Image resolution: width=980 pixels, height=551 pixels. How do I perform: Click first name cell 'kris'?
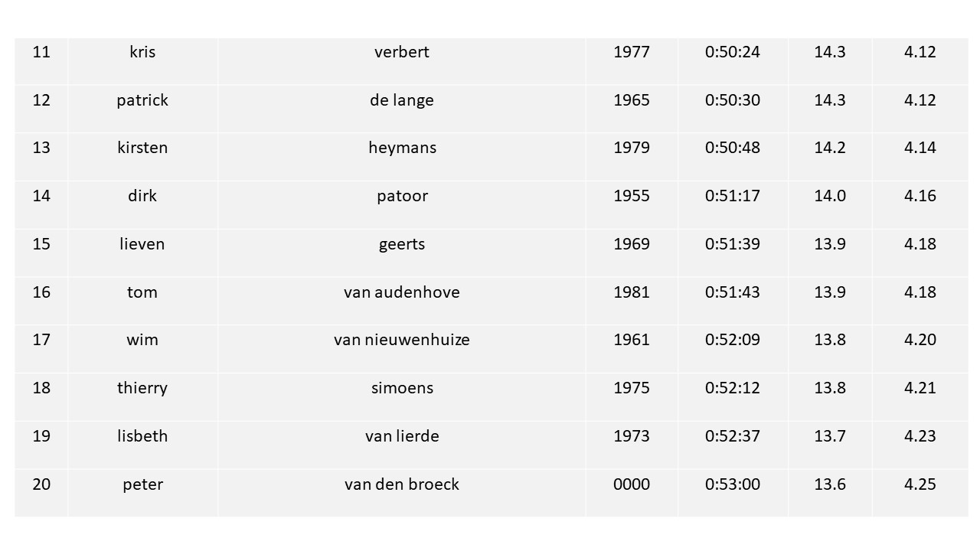pyautogui.click(x=142, y=60)
